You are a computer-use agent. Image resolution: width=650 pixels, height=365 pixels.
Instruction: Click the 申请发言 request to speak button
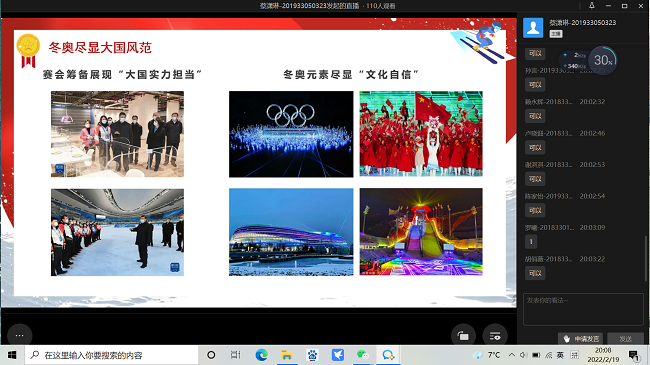click(x=582, y=339)
